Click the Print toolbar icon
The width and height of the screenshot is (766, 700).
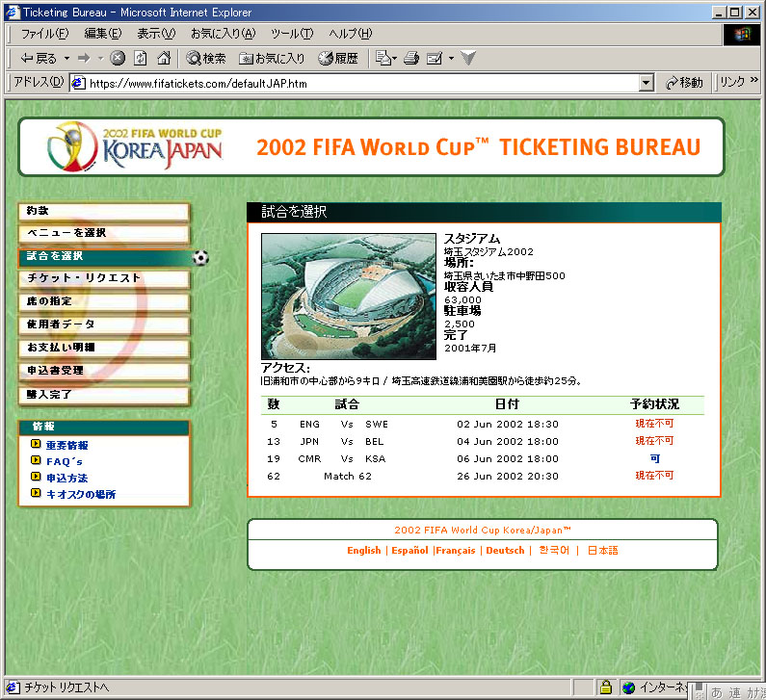(411, 59)
